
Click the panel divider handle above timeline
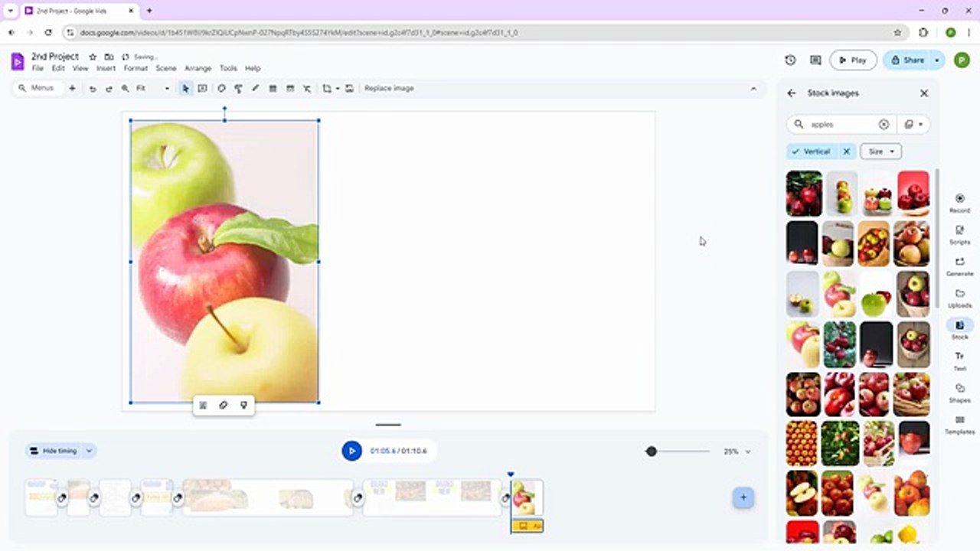point(388,425)
